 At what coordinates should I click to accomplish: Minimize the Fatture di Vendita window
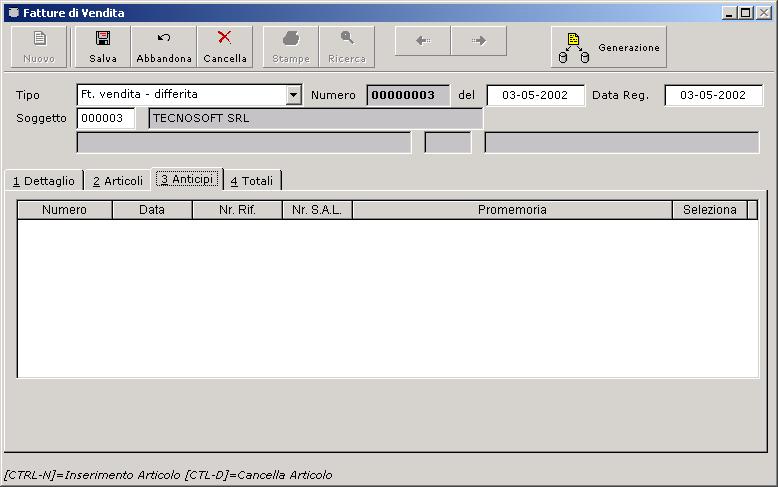[728, 13]
